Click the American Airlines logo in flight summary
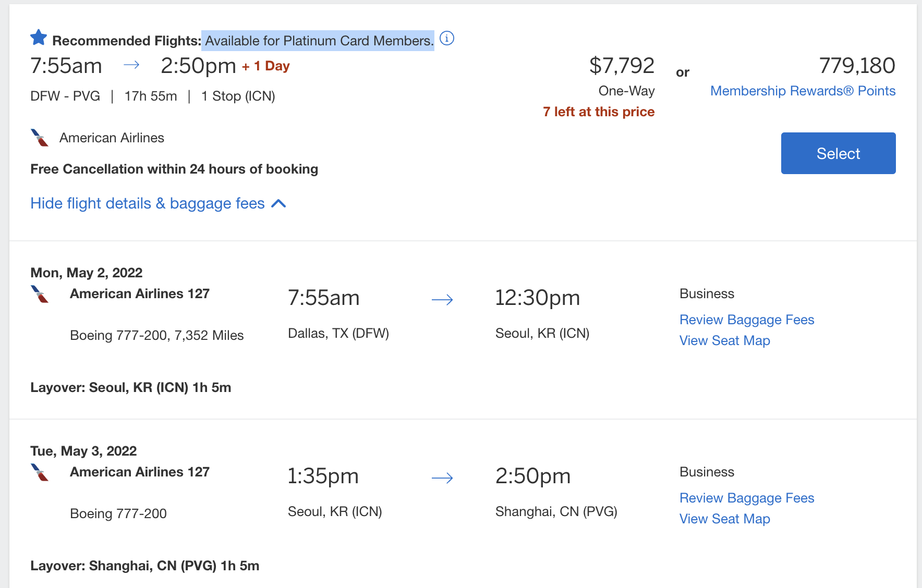Image resolution: width=922 pixels, height=588 pixels. click(40, 138)
